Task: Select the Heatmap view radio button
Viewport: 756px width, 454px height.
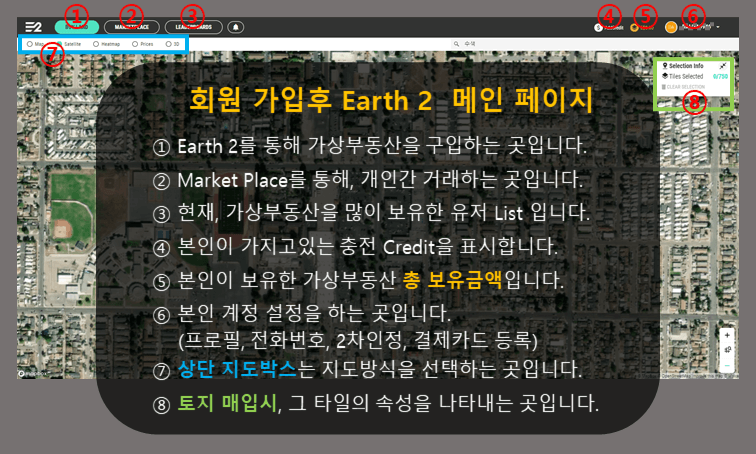Action: 96,44
